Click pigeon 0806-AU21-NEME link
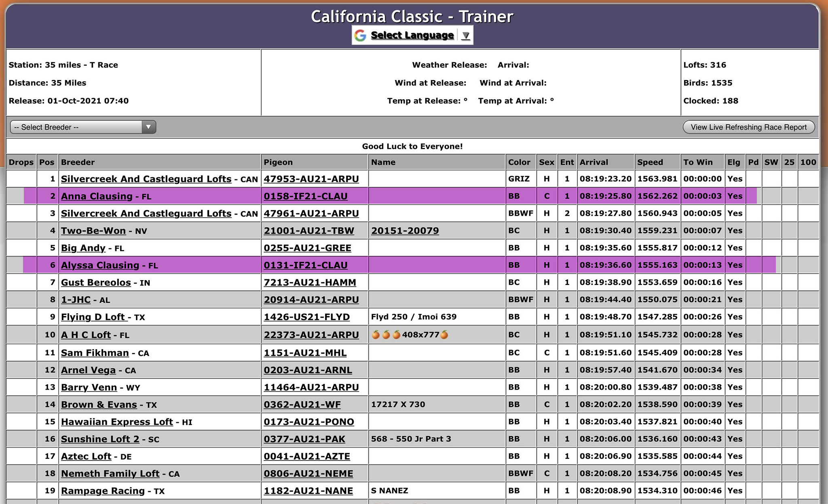Screen dimensions: 828x504 308,474
